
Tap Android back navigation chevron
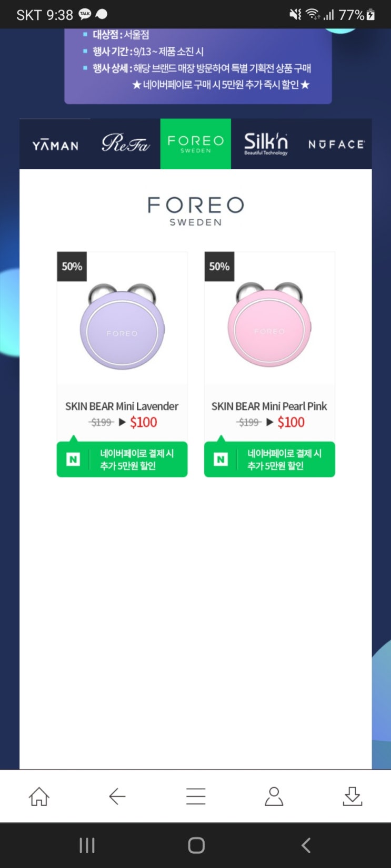306,845
